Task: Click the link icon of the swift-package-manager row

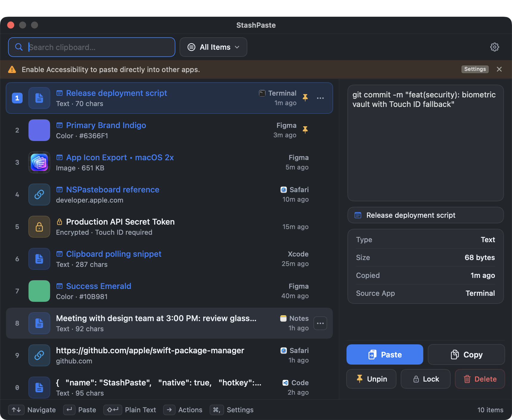Action: (x=39, y=355)
